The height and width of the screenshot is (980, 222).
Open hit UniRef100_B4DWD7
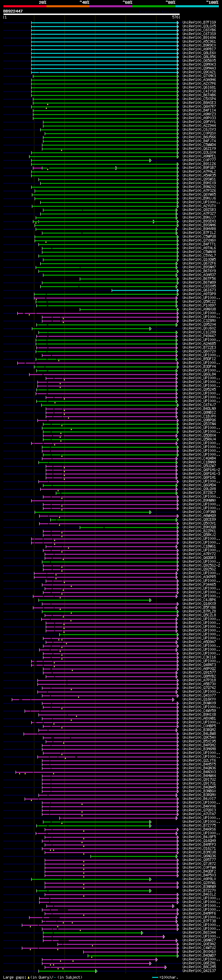coord(199,955)
